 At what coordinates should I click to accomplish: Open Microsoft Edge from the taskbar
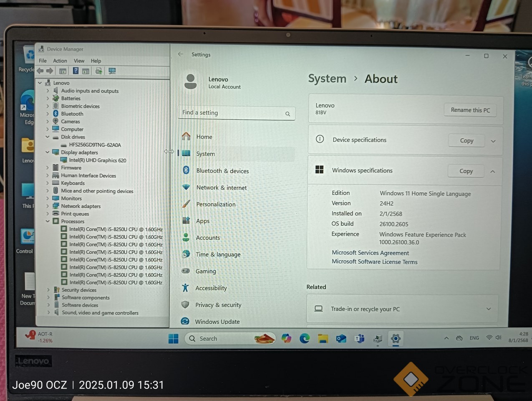click(305, 338)
